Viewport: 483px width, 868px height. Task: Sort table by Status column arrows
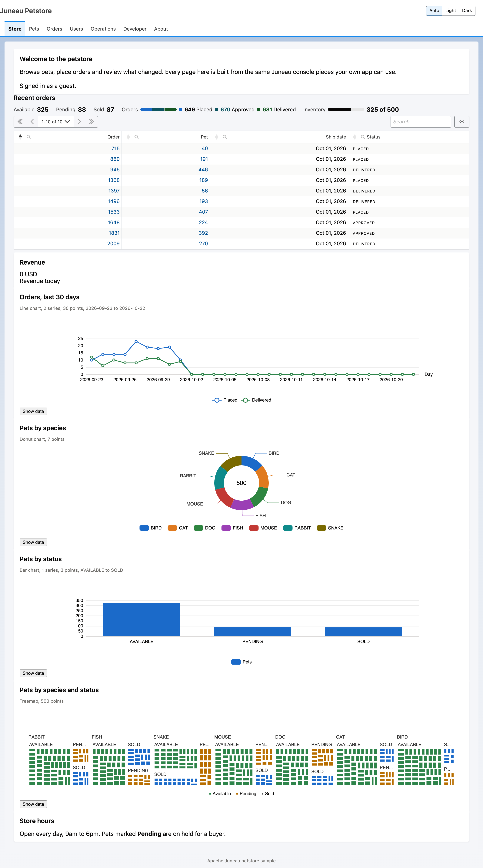[355, 137]
